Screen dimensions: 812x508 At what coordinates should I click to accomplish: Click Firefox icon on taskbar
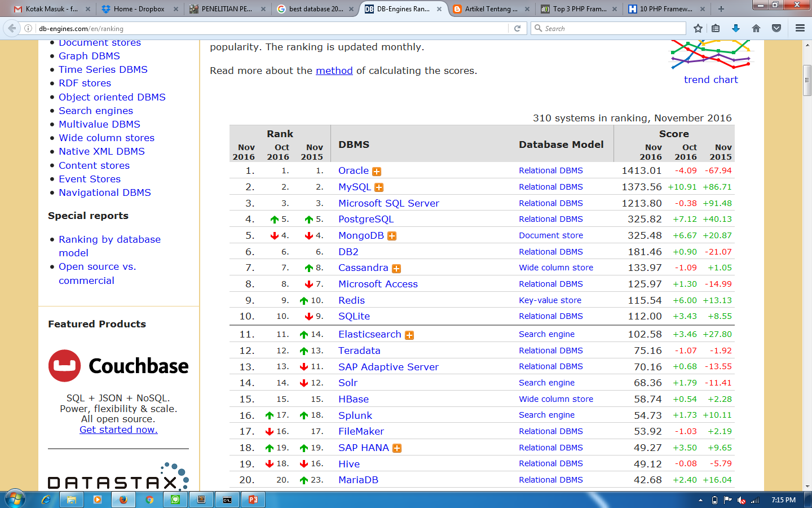point(123,500)
